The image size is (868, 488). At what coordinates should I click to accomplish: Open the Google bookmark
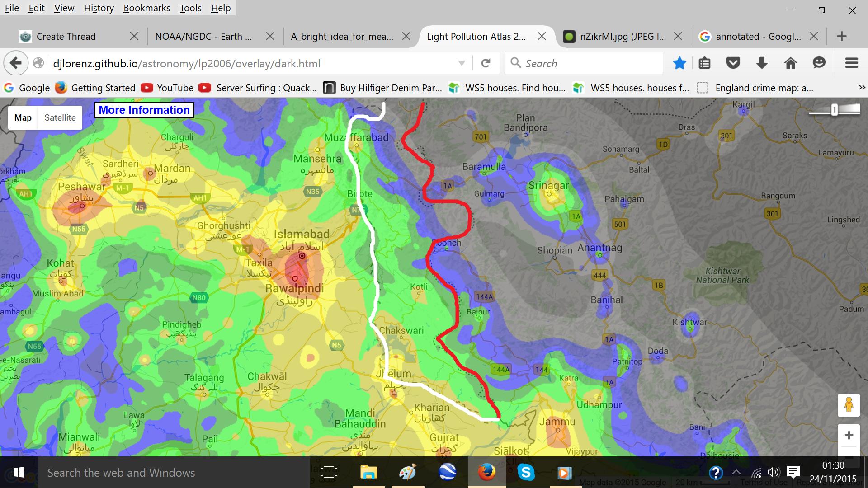[x=27, y=88]
